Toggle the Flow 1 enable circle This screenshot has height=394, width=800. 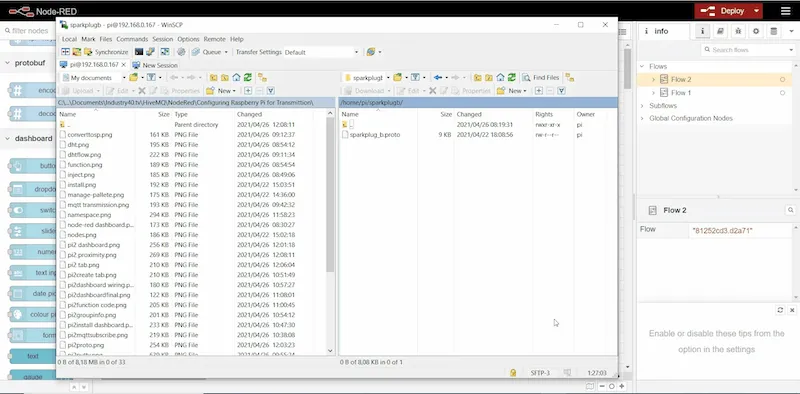(x=782, y=93)
